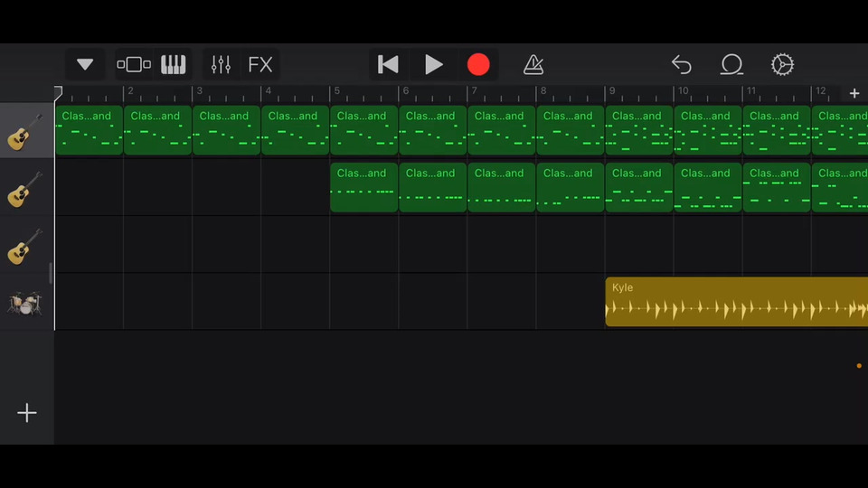Add a new track with plus button
868x488 pixels.
coord(26,413)
